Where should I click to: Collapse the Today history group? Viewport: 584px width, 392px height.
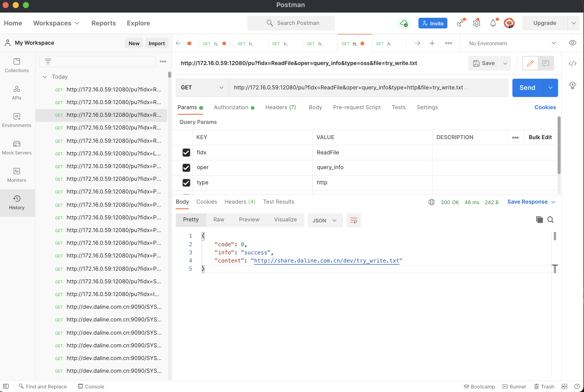tap(45, 77)
